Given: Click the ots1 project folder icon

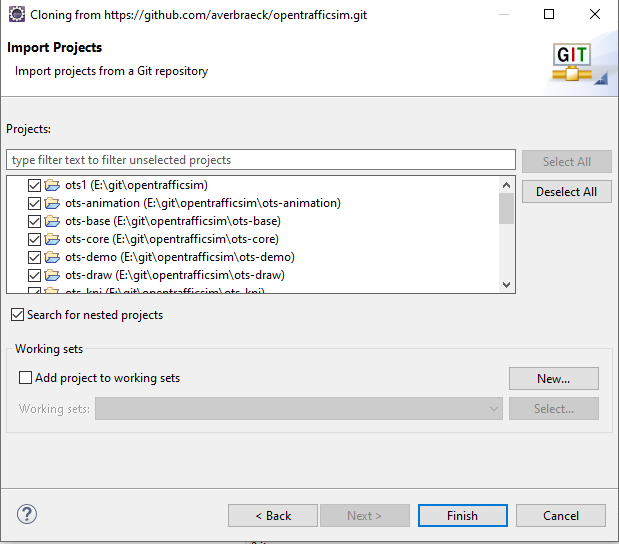Looking at the screenshot, I should tap(52, 185).
